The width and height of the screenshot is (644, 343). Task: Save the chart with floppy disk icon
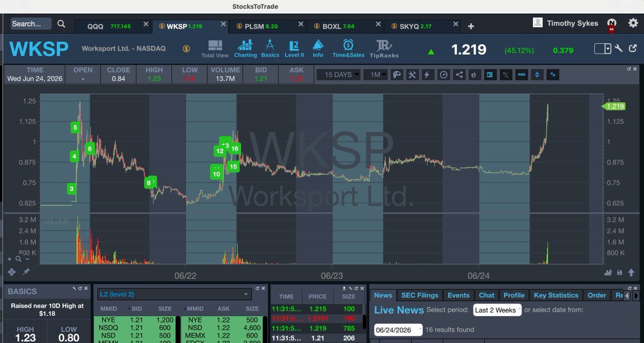coord(620,272)
